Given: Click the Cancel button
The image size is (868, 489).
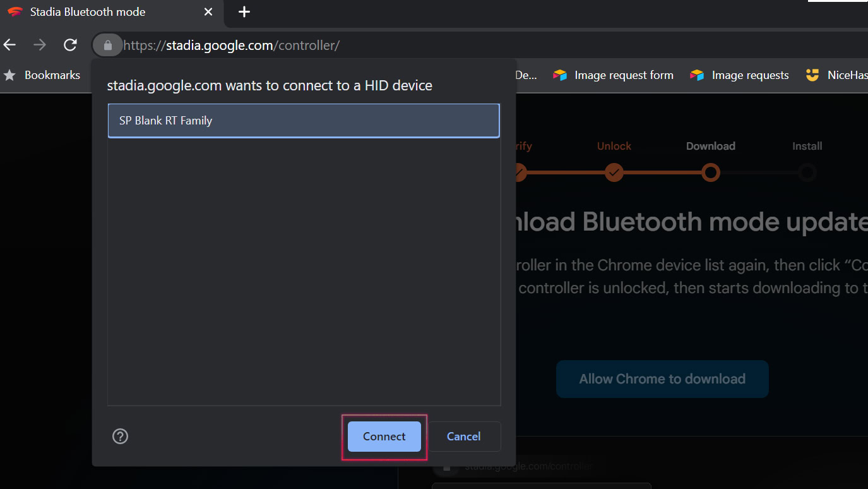Looking at the screenshot, I should click(x=464, y=437).
